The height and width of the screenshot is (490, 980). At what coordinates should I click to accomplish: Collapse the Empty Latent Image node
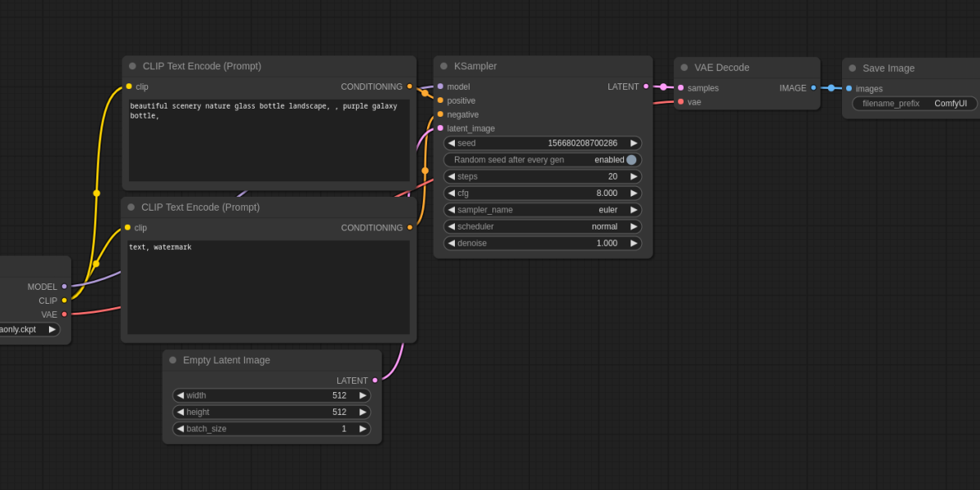point(172,360)
